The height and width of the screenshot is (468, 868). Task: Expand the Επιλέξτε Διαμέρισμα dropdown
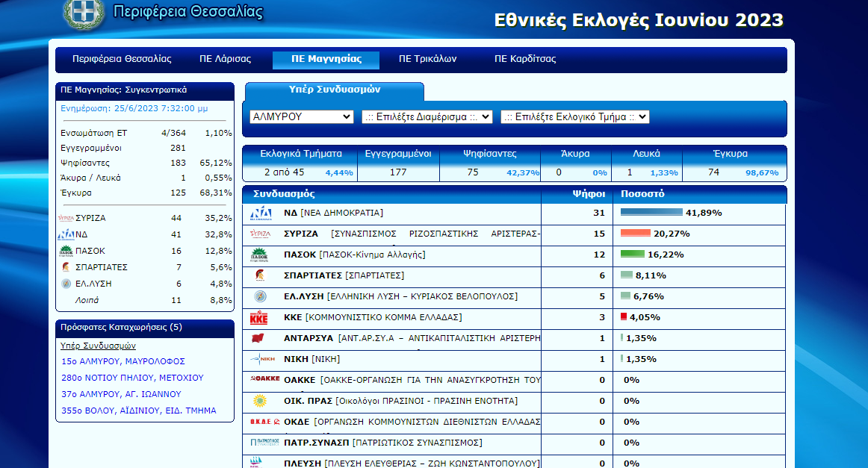[x=427, y=117]
